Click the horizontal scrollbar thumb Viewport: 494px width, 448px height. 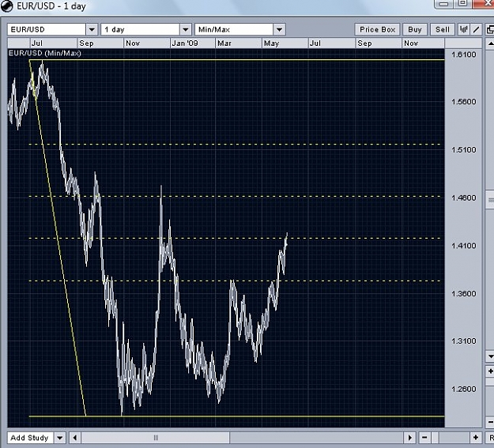click(156, 438)
